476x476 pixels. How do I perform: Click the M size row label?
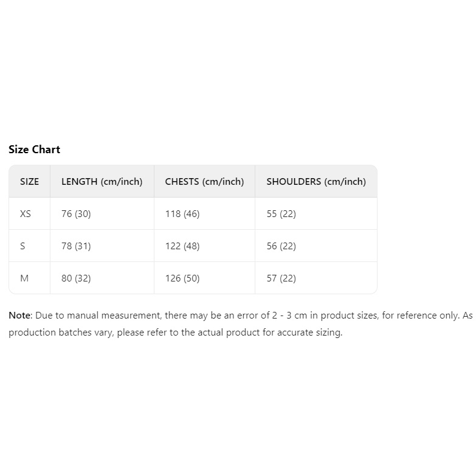(x=24, y=278)
